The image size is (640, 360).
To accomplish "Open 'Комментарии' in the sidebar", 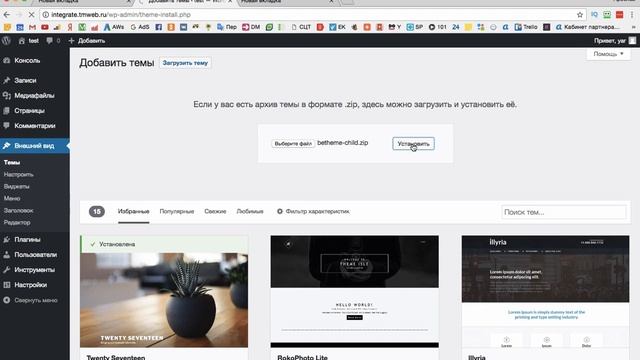I will 35,126.
